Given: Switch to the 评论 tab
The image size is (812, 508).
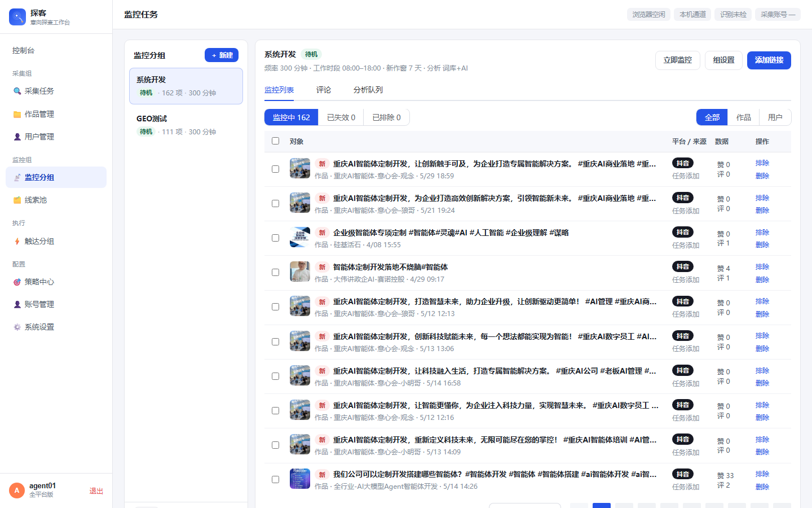Looking at the screenshot, I should [x=324, y=90].
